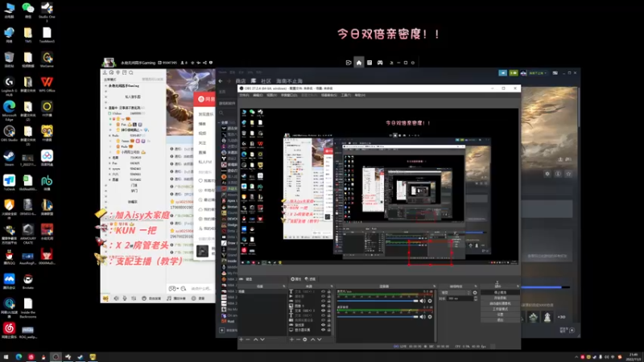Toggle lock on 显示器采集 source
Screen dimensions: 644x362
click(329, 330)
